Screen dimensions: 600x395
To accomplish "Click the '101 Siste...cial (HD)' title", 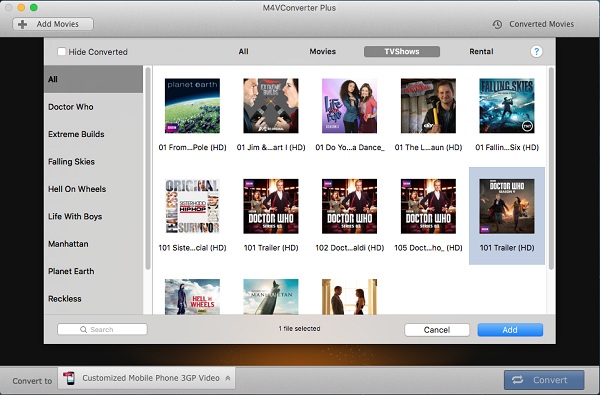I will pyautogui.click(x=192, y=248).
